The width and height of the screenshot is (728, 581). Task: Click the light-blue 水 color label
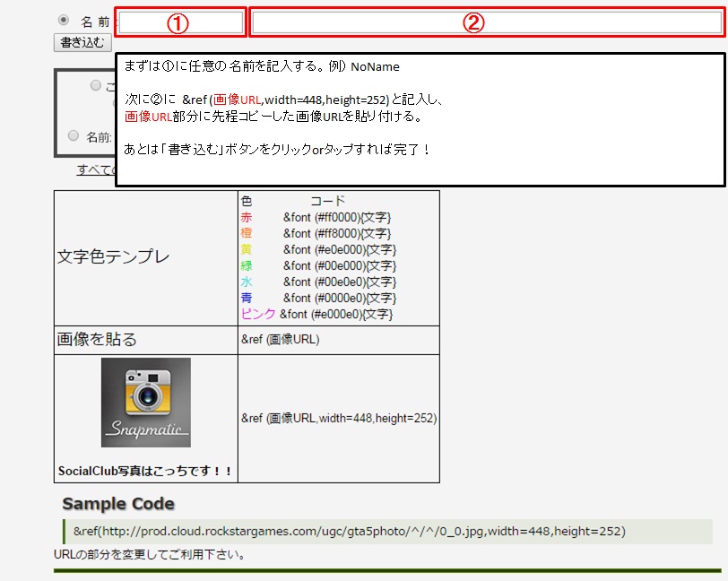tap(247, 282)
